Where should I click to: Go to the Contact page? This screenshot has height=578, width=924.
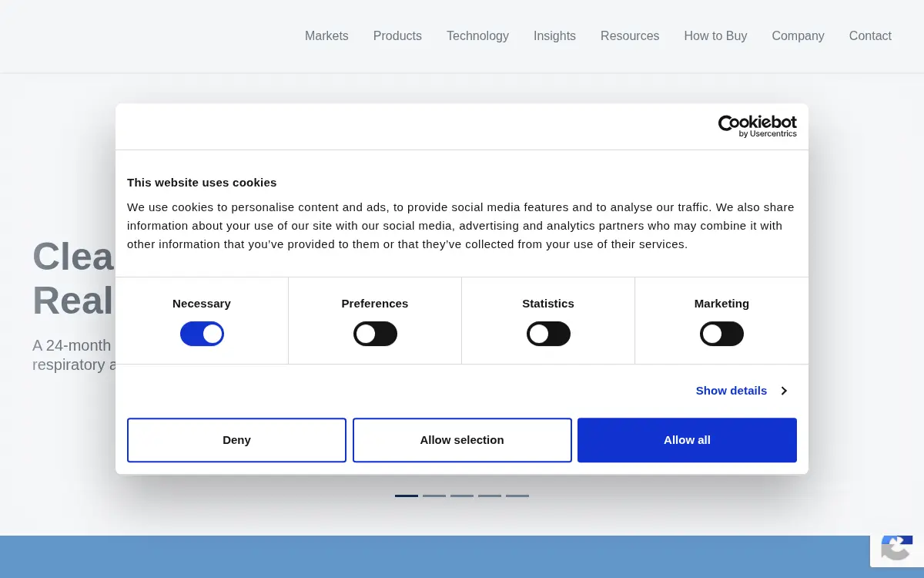point(870,35)
